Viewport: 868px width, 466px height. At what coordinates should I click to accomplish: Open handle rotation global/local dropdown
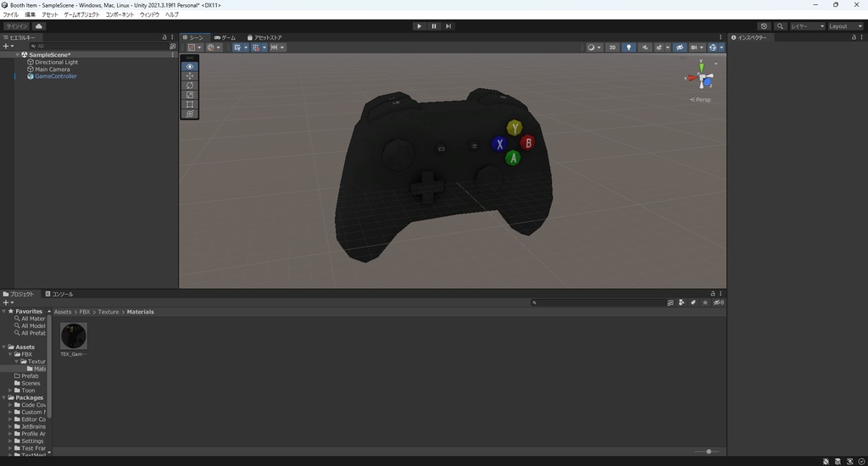214,47
